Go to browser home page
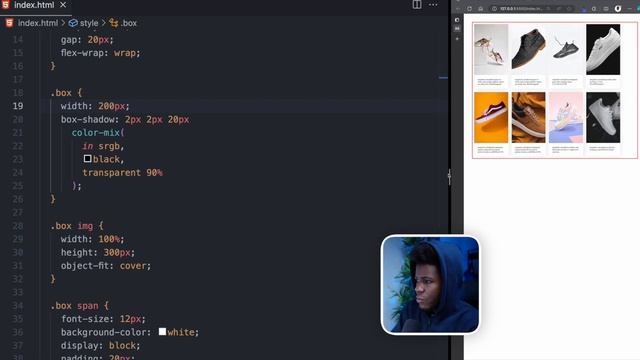 coord(481,9)
